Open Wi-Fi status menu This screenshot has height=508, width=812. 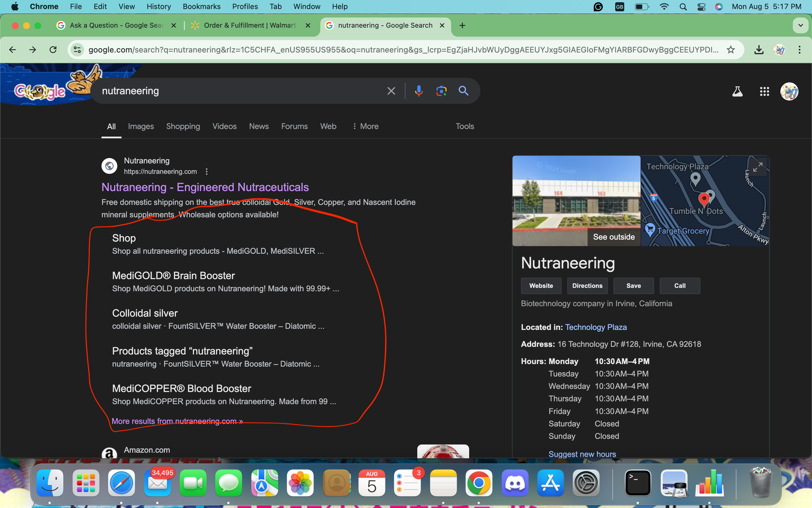pyautogui.click(x=664, y=7)
